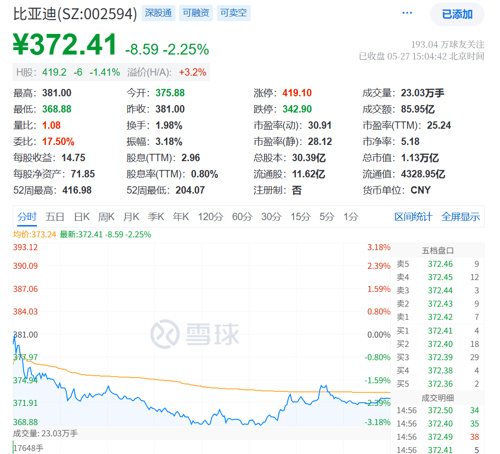Image resolution: width=500 pixels, height=454 pixels.
Task: Click the 14:56 trade at 372.50
Action: (x=438, y=410)
